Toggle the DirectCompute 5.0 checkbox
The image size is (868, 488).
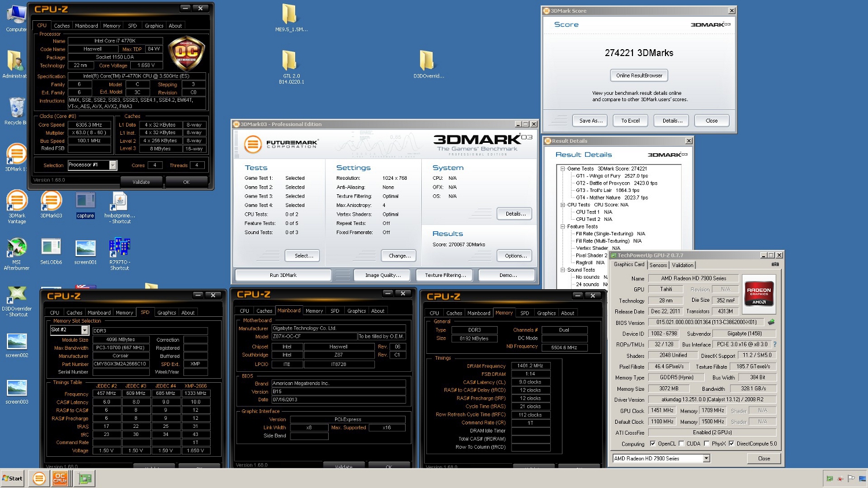click(x=731, y=443)
